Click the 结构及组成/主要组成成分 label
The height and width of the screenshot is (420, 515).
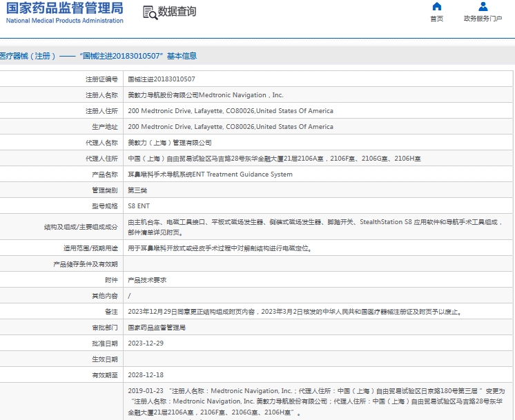click(81, 227)
